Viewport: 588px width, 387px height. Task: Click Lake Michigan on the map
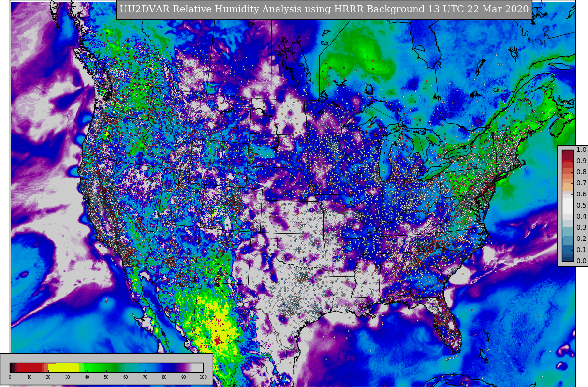pyautogui.click(x=385, y=157)
